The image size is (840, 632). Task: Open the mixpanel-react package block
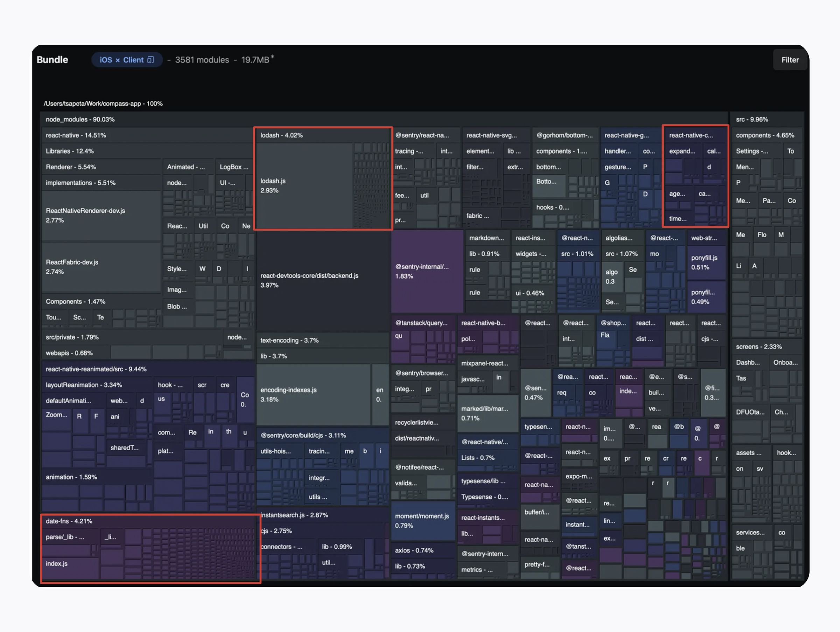tap(488, 363)
